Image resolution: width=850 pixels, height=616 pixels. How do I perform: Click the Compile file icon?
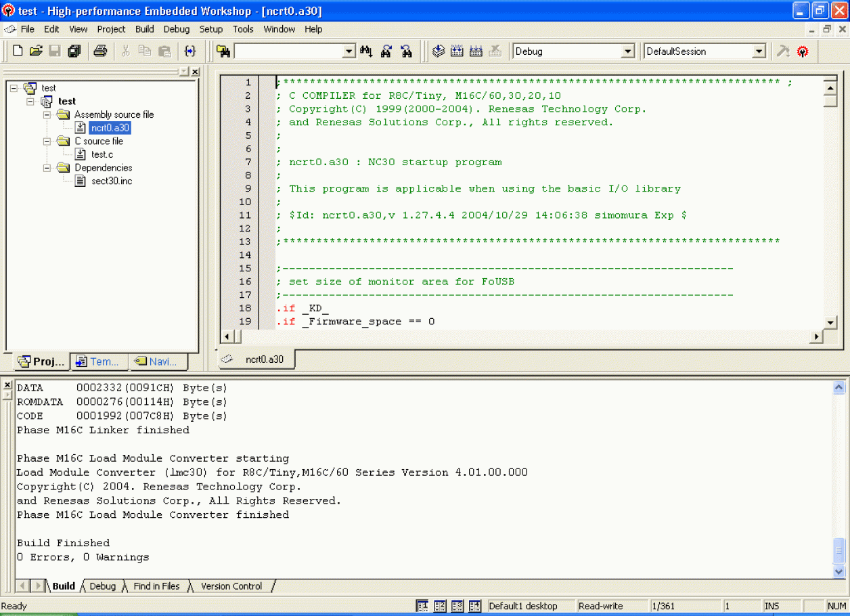coord(438,51)
